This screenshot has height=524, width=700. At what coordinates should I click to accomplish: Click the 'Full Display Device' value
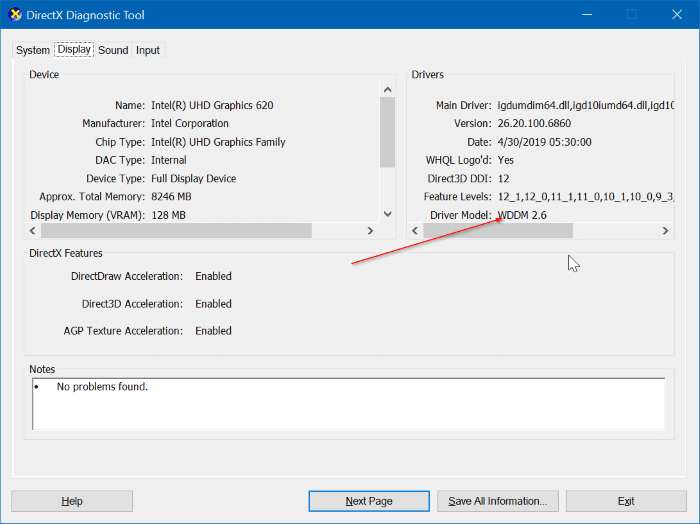(193, 179)
